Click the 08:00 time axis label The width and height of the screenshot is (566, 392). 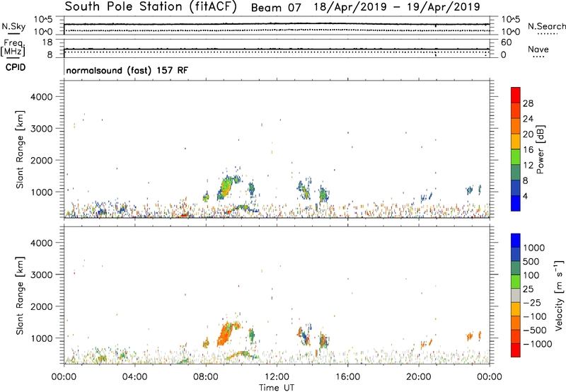click(206, 377)
